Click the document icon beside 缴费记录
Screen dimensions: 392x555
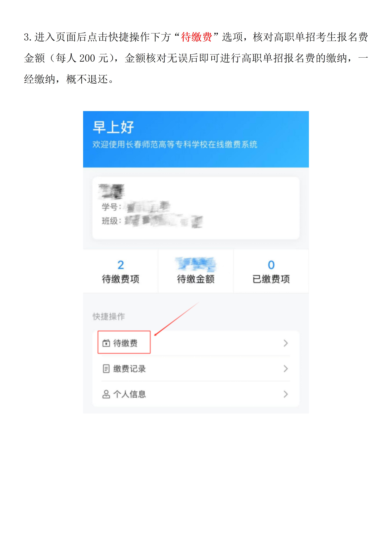click(106, 369)
